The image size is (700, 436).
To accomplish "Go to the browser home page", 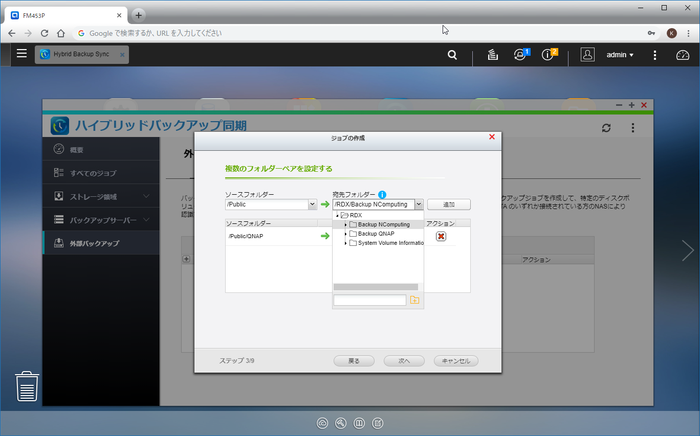I will click(x=61, y=33).
